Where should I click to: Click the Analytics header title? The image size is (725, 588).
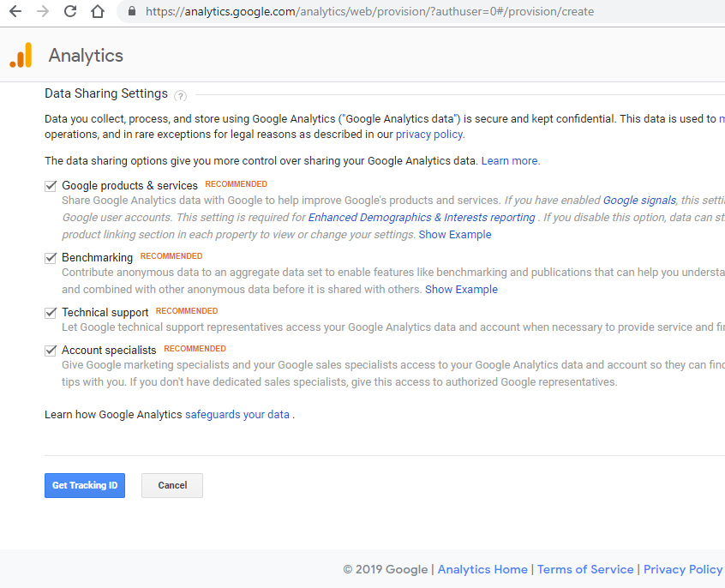[x=86, y=56]
